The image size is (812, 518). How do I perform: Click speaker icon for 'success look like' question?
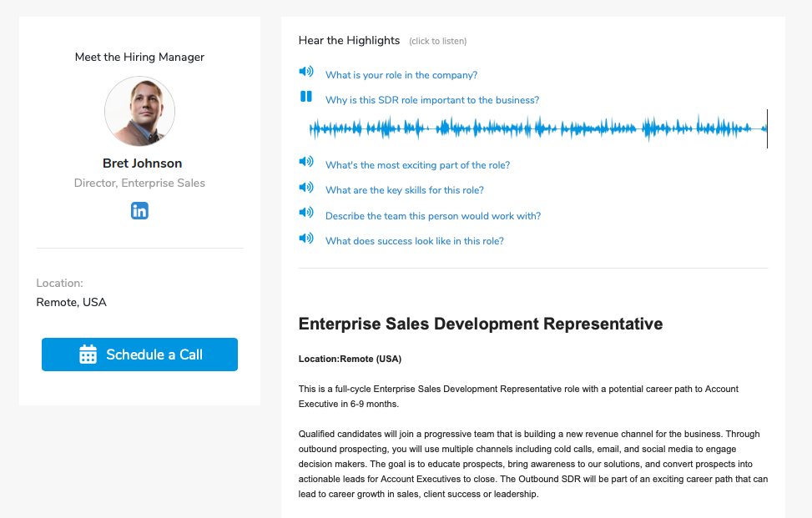(x=306, y=239)
